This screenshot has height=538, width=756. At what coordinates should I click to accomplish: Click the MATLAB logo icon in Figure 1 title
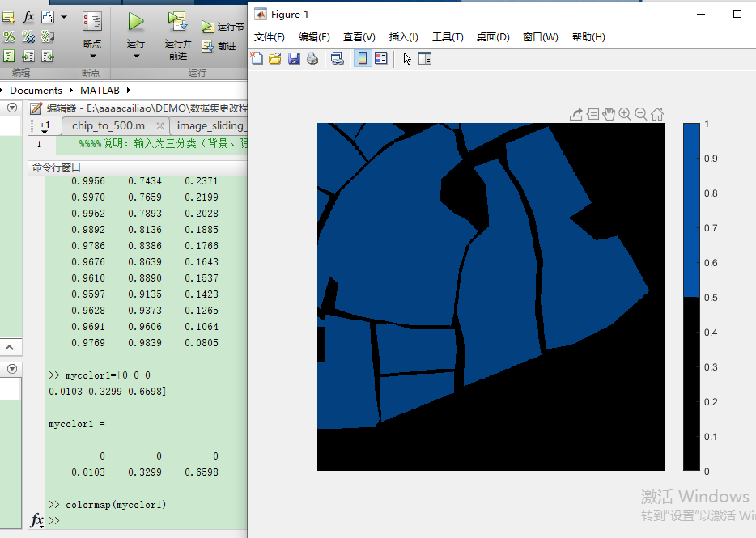pyautogui.click(x=261, y=15)
